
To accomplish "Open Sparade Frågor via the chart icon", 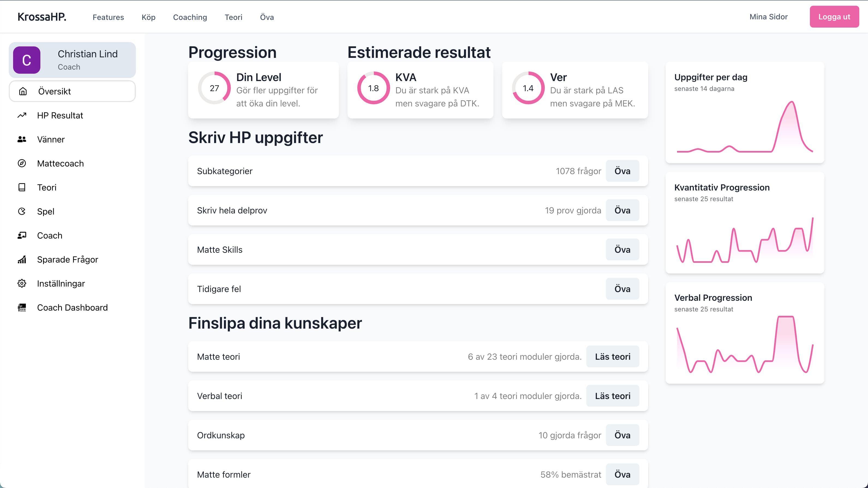I will 22,259.
